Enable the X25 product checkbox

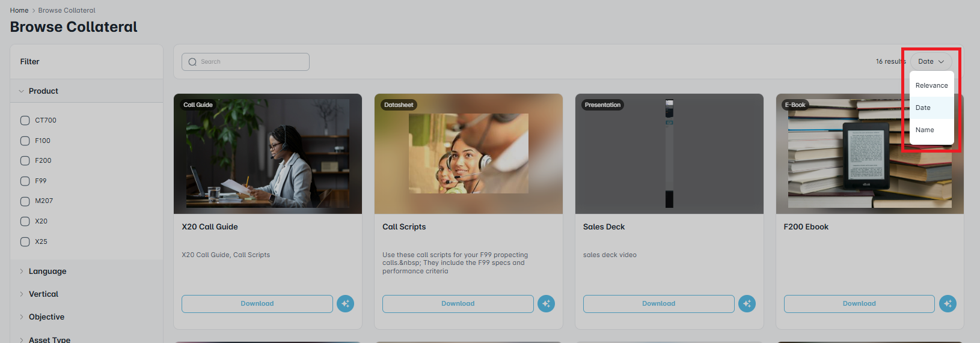[25, 241]
